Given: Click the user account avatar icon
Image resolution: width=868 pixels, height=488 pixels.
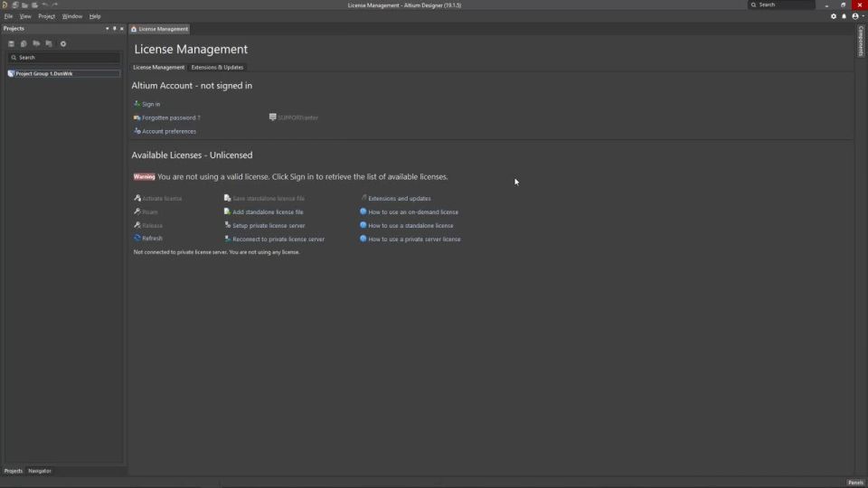Looking at the screenshot, I should [855, 16].
